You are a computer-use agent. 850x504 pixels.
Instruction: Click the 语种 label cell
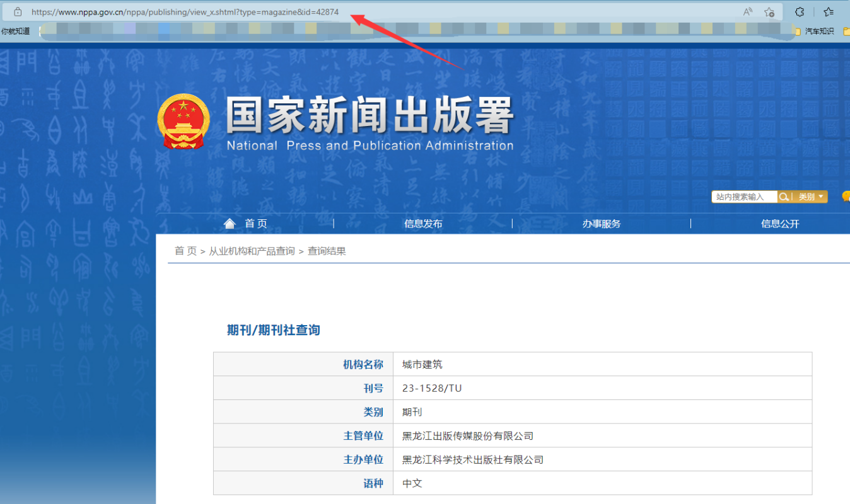pyautogui.click(x=303, y=483)
